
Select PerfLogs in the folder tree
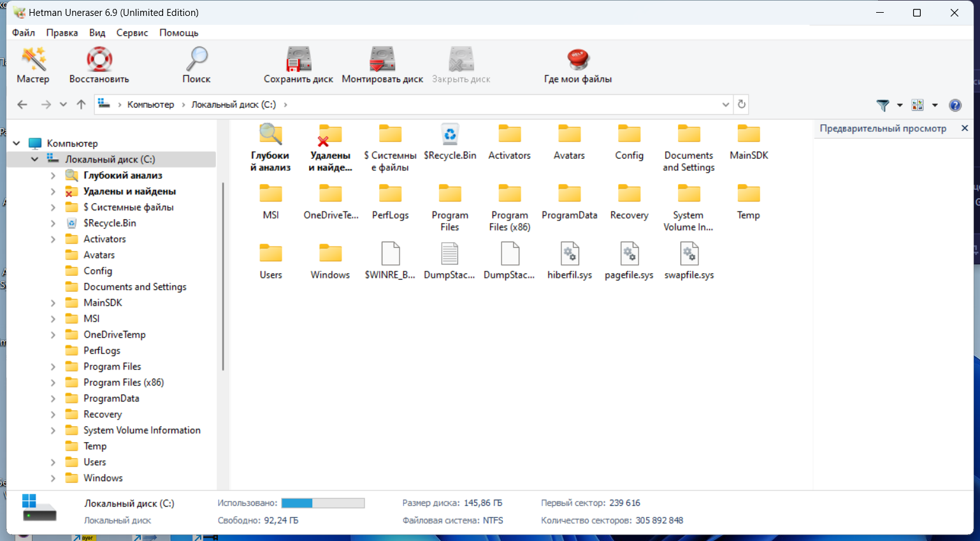pos(102,350)
